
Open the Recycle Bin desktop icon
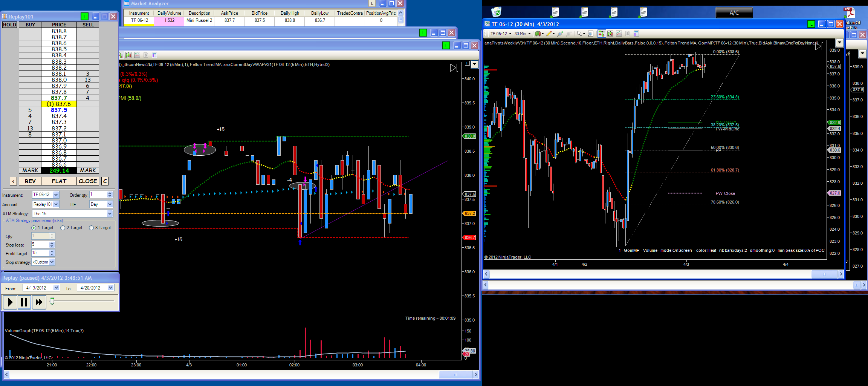(496, 12)
